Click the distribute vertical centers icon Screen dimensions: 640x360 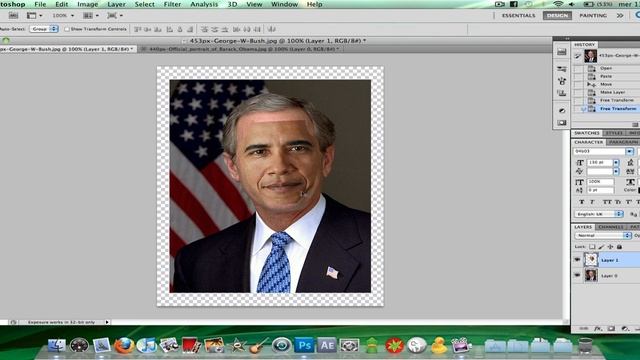215,29
